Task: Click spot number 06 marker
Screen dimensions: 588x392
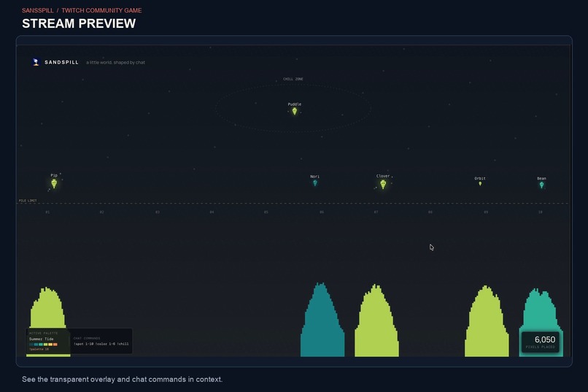Action: (x=322, y=212)
